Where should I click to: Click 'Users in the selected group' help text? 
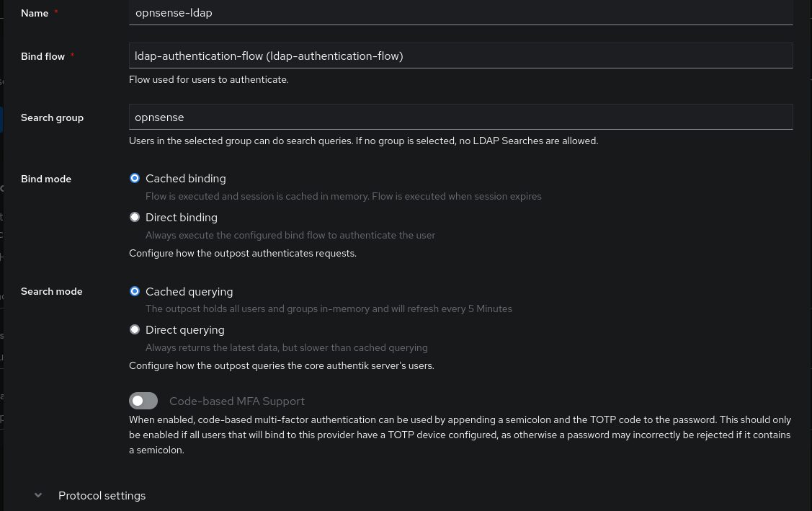point(364,141)
